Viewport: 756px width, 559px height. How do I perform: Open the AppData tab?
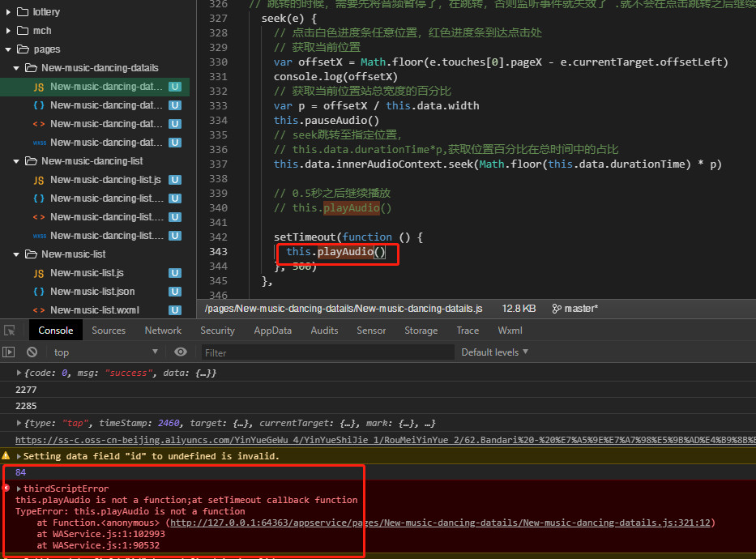(273, 331)
